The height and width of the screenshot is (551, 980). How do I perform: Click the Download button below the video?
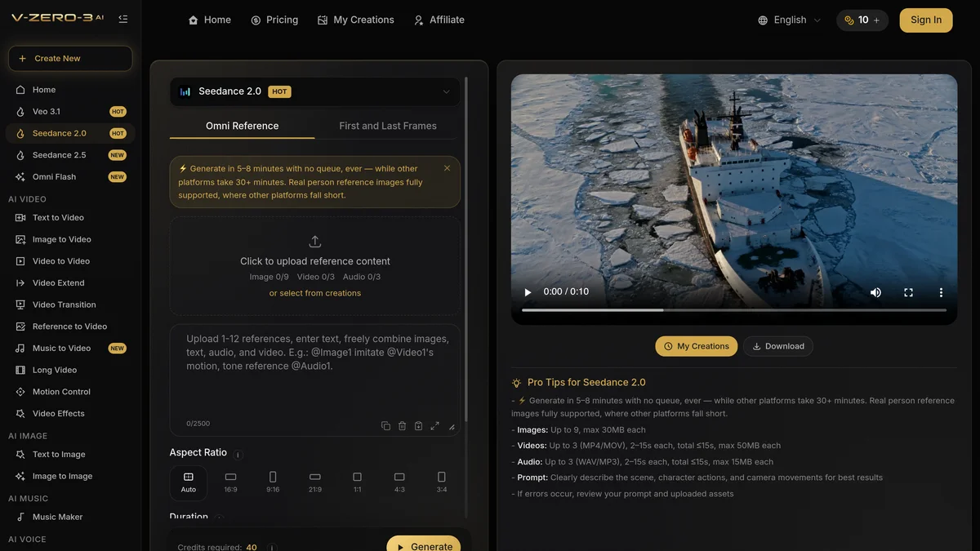coord(778,346)
